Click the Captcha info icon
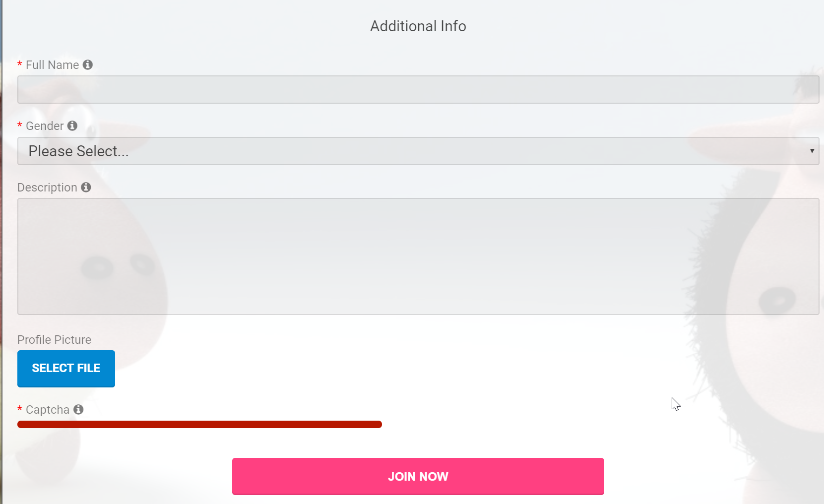Viewport: 824px width, 504px height. [x=78, y=409]
